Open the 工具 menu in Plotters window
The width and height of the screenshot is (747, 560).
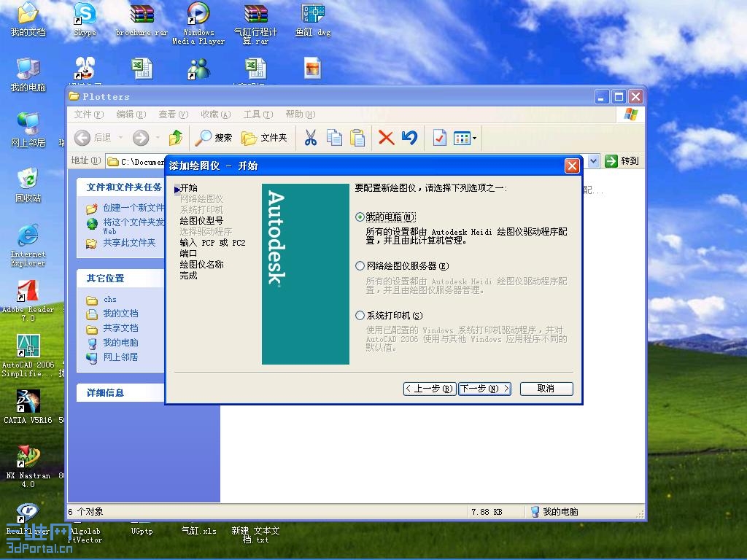point(258,114)
